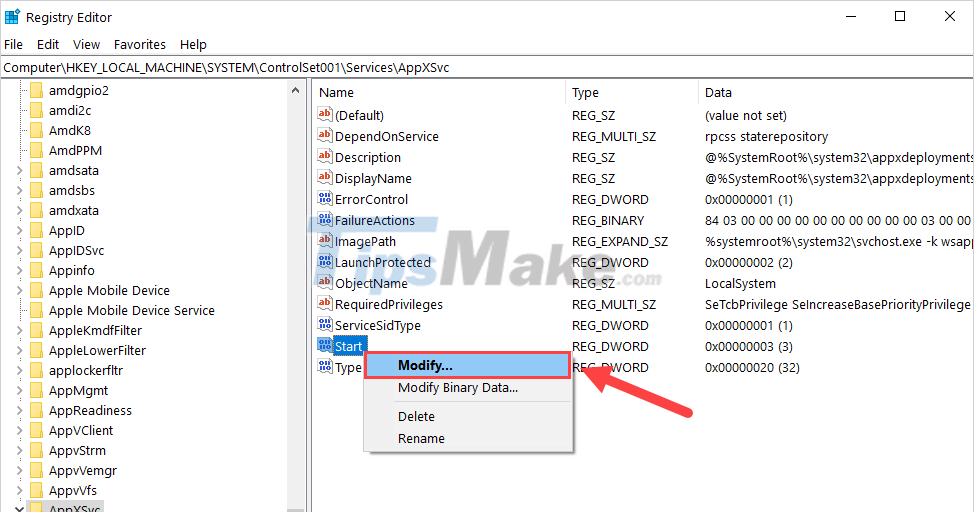Expand the AppIDSvc tree node
Viewport: 974px width, 512px height.
[x=19, y=250]
